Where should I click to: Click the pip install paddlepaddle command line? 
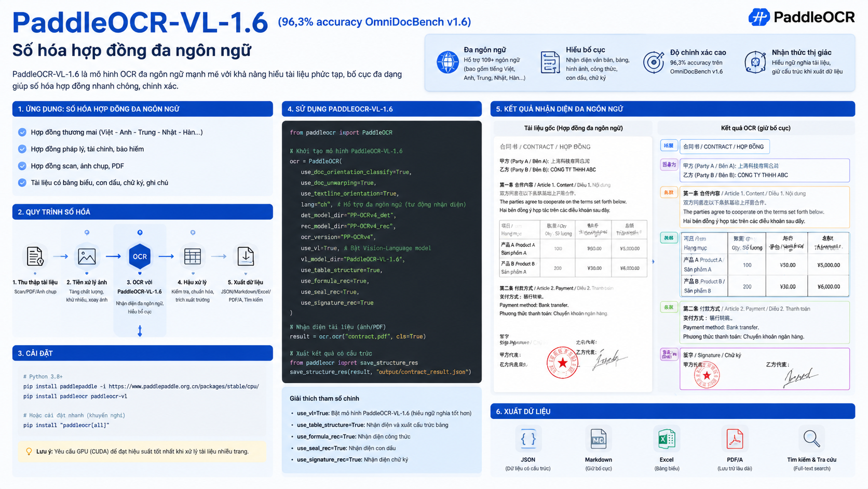(141, 387)
